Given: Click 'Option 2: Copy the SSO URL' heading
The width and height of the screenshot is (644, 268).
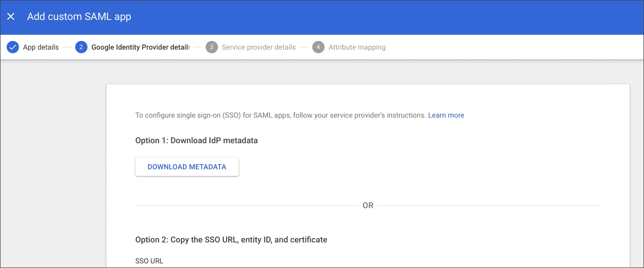Looking at the screenshot, I should click(x=231, y=240).
